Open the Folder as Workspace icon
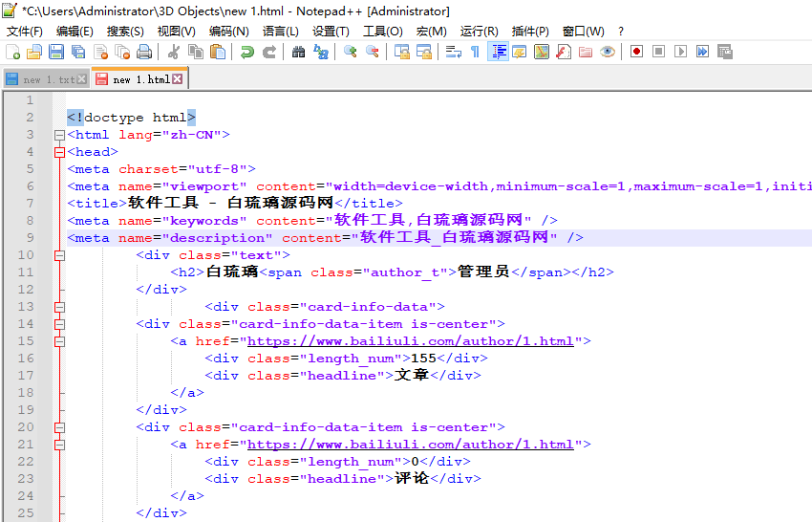This screenshot has height=522, width=812. click(586, 52)
